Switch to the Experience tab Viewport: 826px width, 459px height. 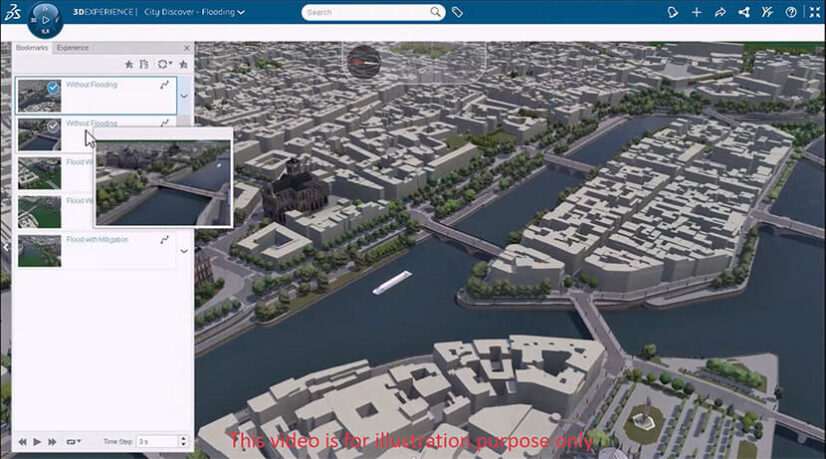(72, 48)
